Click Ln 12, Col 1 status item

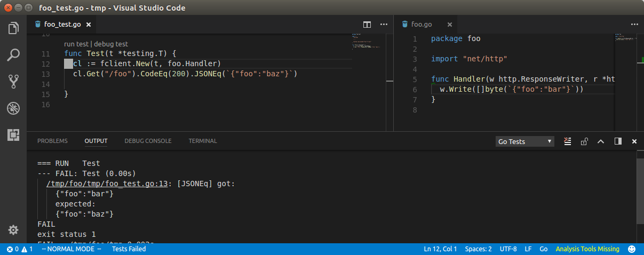coord(440,249)
